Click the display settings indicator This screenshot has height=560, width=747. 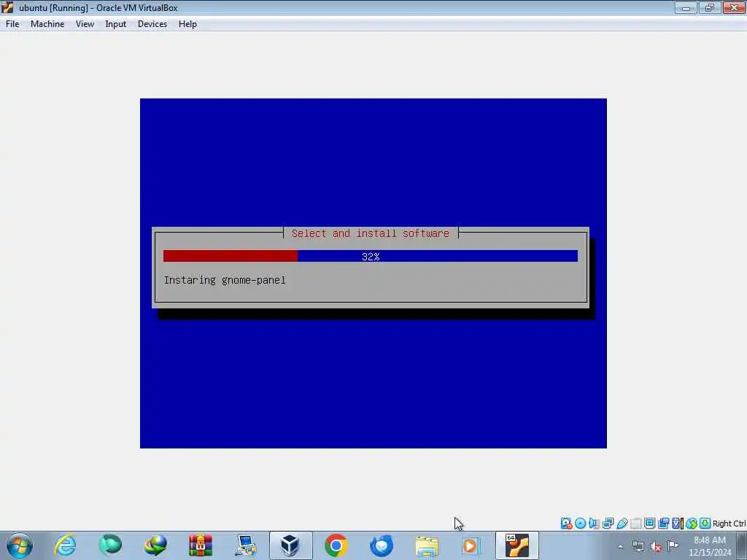(649, 524)
